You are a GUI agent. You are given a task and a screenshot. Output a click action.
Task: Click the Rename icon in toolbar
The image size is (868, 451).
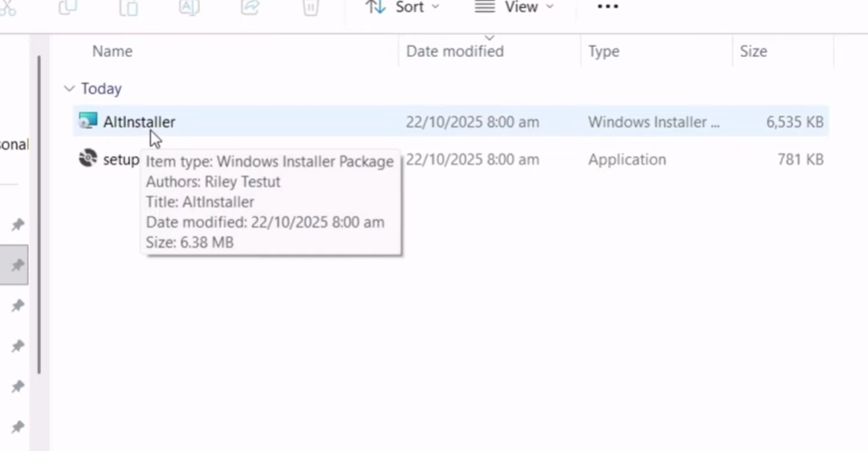click(x=189, y=8)
